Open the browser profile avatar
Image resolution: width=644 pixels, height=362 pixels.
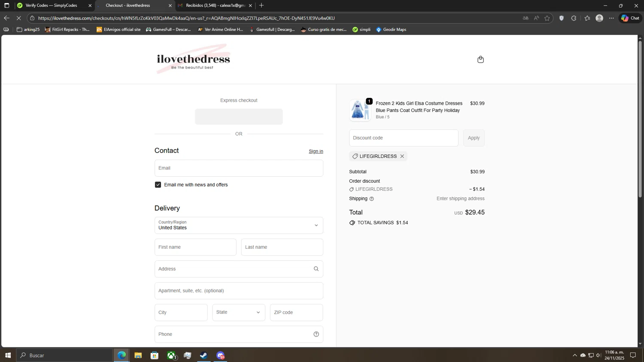point(599,18)
